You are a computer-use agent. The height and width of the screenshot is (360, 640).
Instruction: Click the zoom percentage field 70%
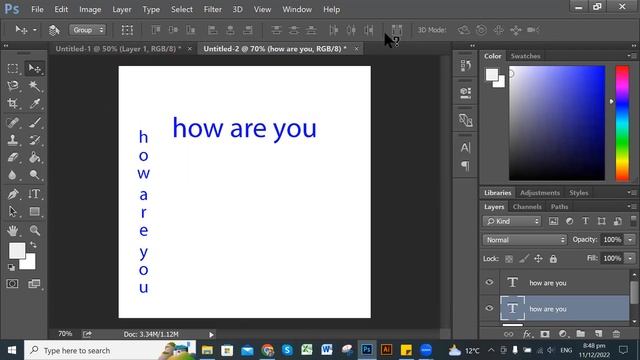pyautogui.click(x=65, y=334)
